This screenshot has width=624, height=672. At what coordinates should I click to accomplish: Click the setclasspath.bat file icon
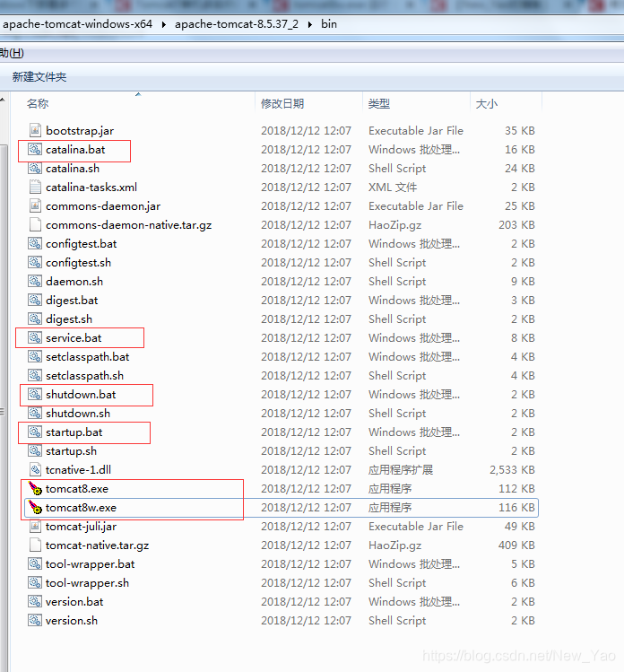coord(35,356)
